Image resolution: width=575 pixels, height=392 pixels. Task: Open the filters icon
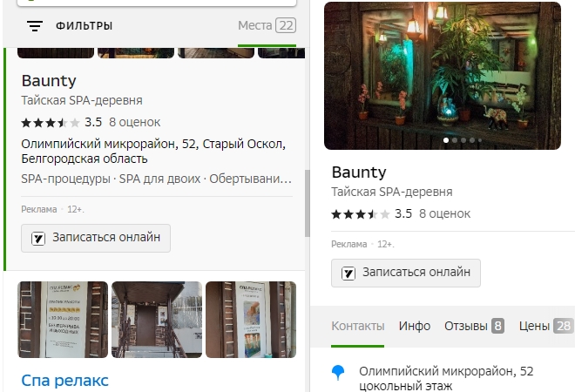tap(35, 26)
